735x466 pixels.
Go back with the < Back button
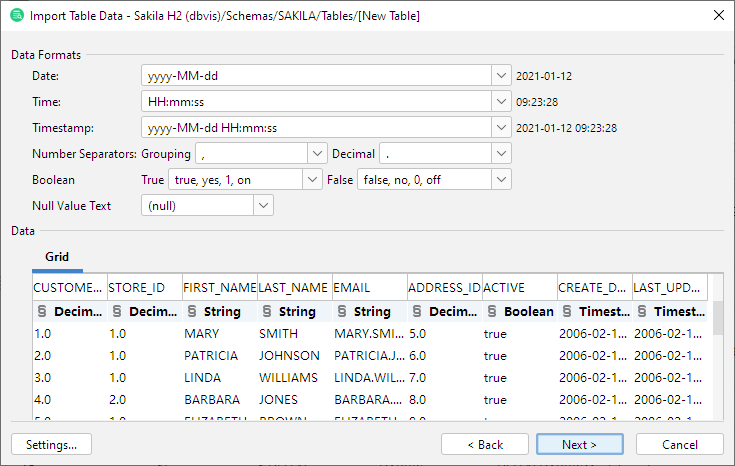point(484,444)
